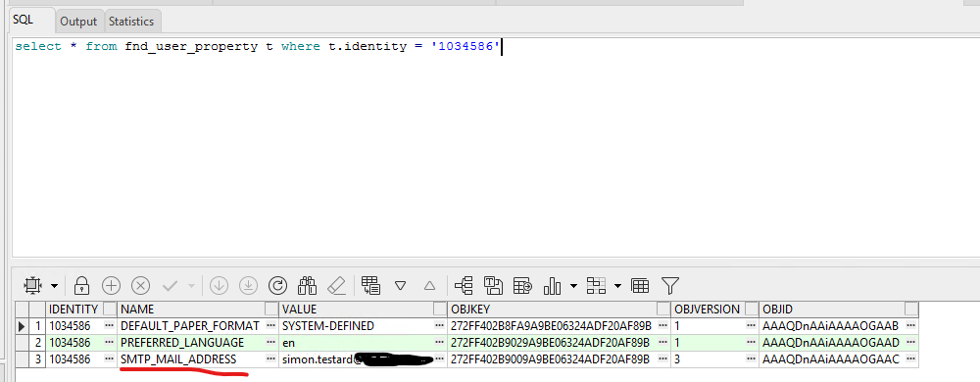Click the OBJVERSION column header label
Image resolution: width=980 pixels, height=382 pixels.
click(708, 309)
